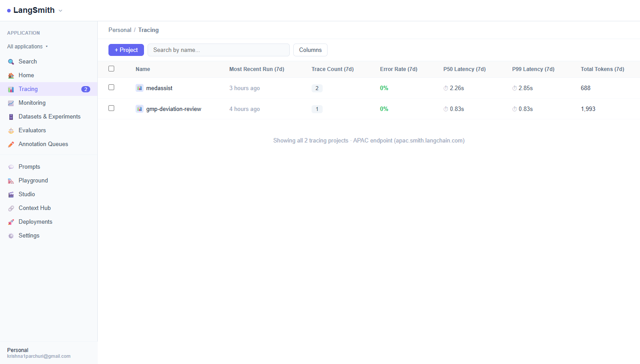This screenshot has width=640, height=364.
Task: Click the Tracing badge showing 2
Action: [86, 89]
